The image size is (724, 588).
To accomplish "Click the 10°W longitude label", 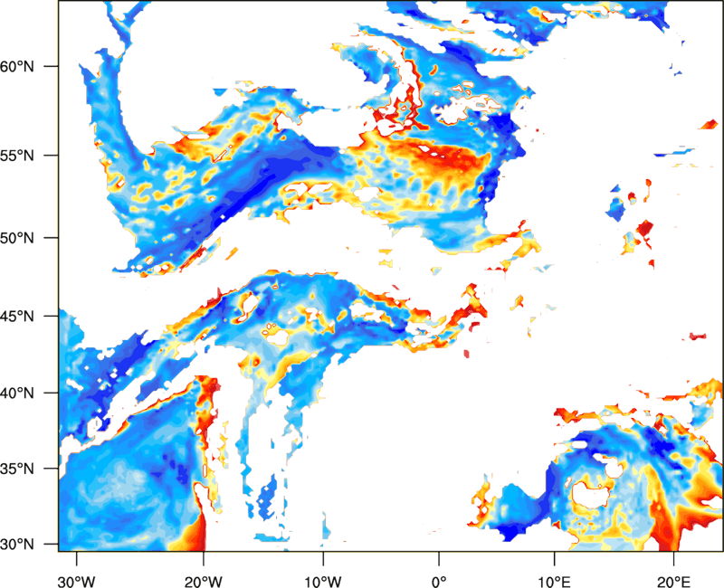I will pos(323,582).
